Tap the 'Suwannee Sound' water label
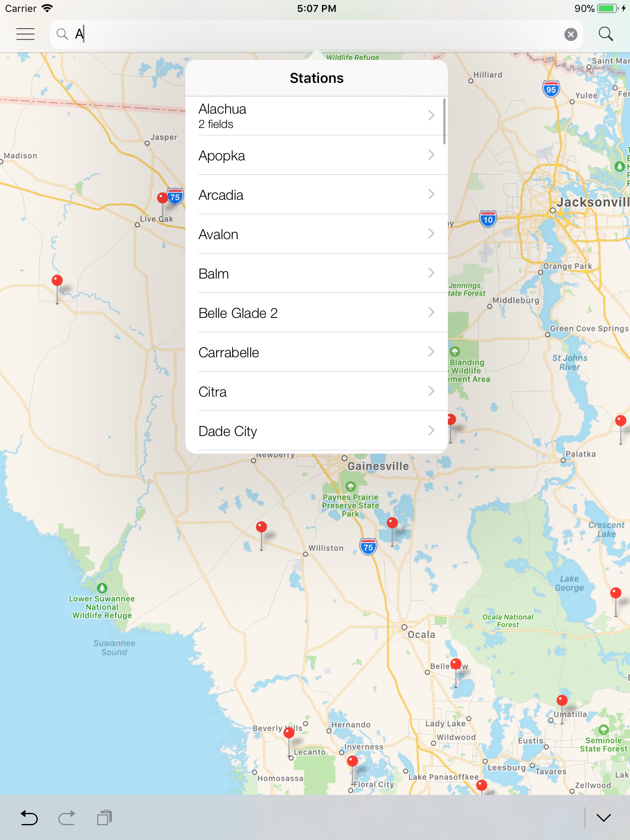Screen dimensions: 630x840 (114, 648)
